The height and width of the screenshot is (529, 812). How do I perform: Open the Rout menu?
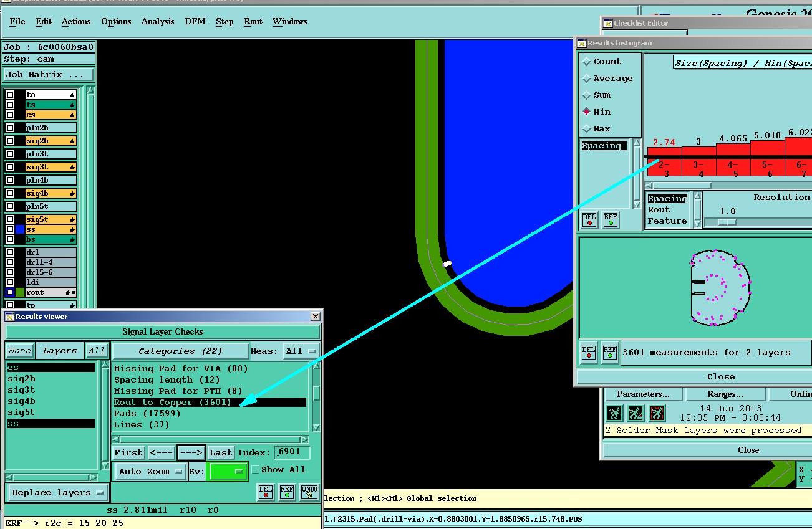[253, 21]
